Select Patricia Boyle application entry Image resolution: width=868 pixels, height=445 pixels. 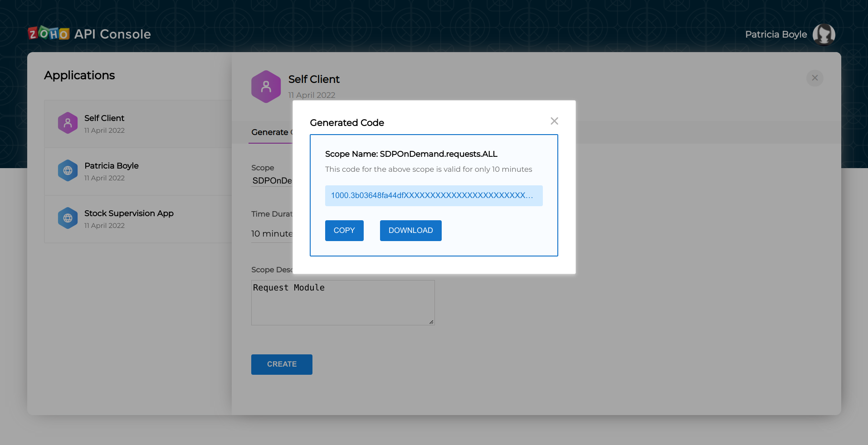pos(138,172)
